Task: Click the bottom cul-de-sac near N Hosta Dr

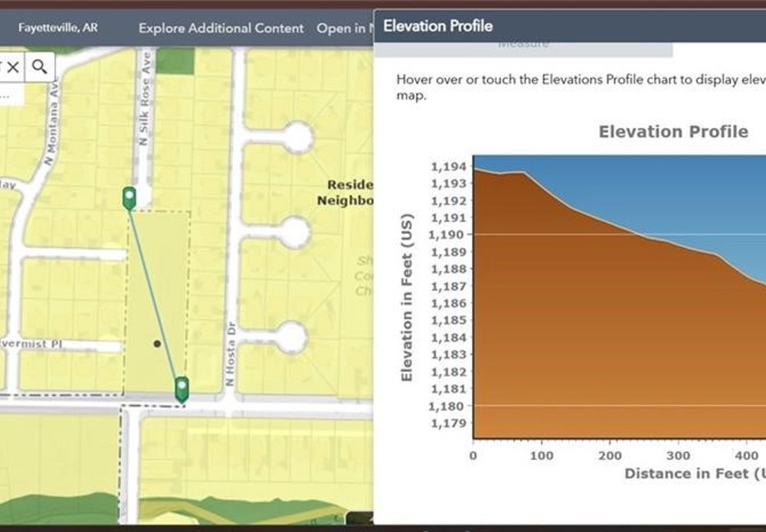Action: point(291,337)
